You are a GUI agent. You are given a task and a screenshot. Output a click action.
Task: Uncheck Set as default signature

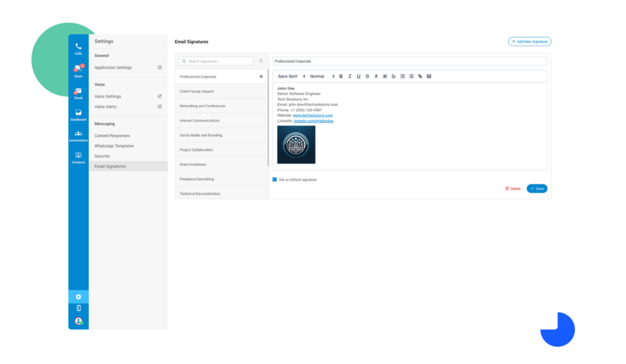pos(274,179)
